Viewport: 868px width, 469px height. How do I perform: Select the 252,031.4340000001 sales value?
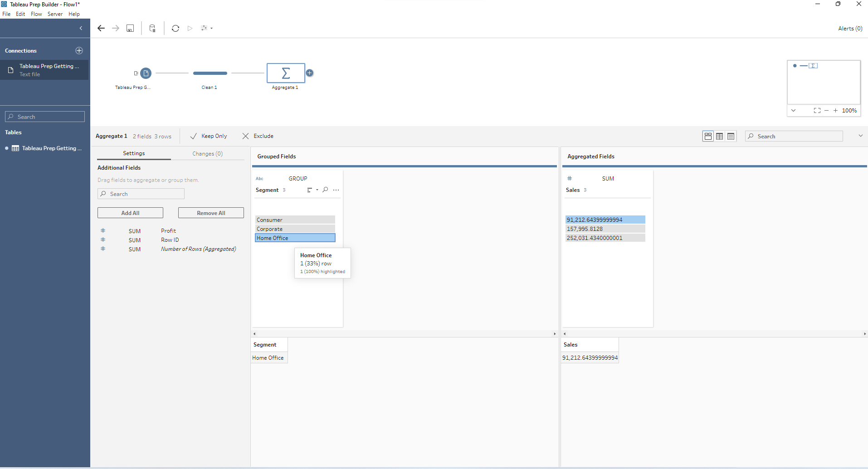pyautogui.click(x=605, y=238)
